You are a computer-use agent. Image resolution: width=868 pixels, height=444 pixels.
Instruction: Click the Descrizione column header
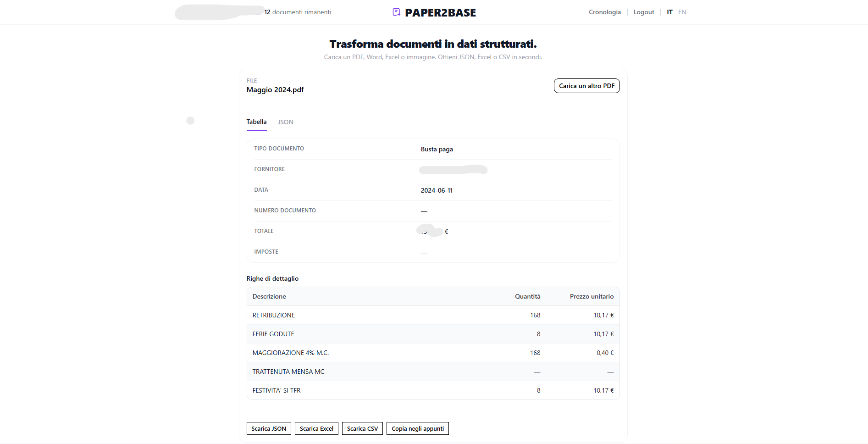pos(269,297)
